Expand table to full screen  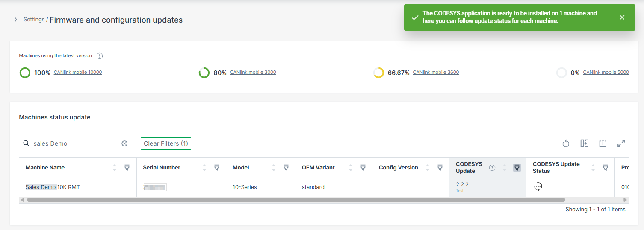[x=621, y=143]
